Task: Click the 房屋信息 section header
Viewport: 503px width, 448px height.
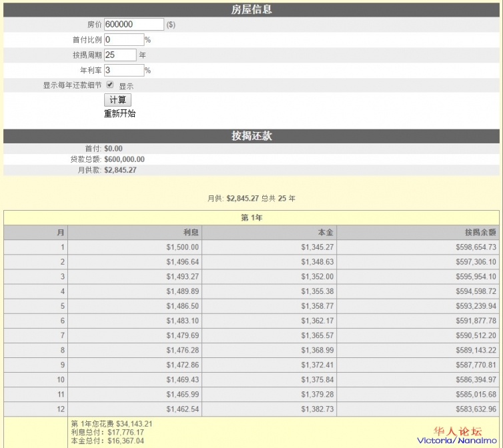Action: tap(251, 10)
